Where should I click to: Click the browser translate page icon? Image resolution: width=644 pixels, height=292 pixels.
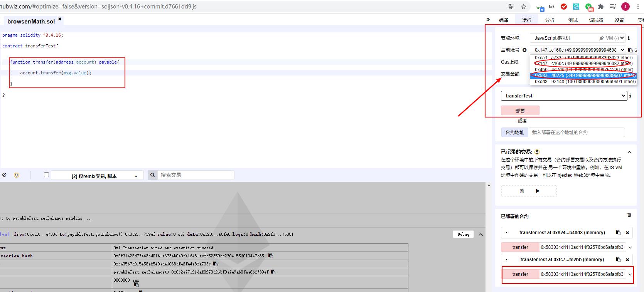point(511,7)
